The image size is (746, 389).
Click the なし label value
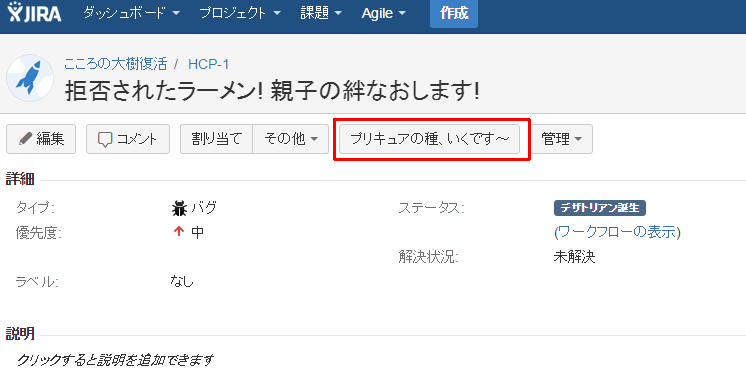tap(182, 282)
